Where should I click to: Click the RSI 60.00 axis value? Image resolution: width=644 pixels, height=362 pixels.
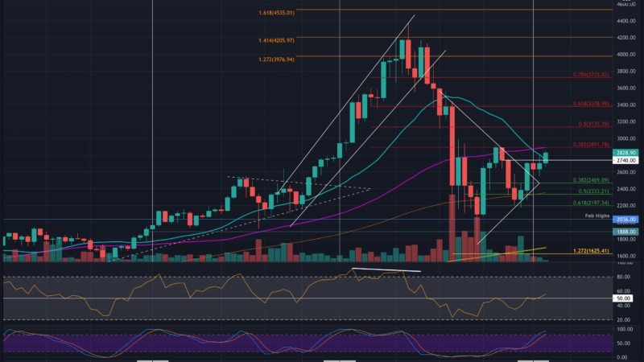pyautogui.click(x=623, y=291)
